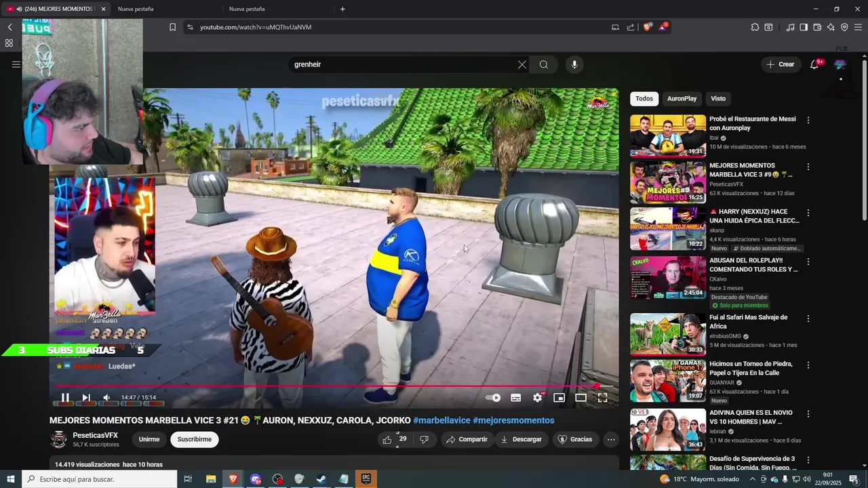This screenshot has width=868, height=488.
Task: Open the #mejoresmomentos hashtag link
Action: click(513, 420)
